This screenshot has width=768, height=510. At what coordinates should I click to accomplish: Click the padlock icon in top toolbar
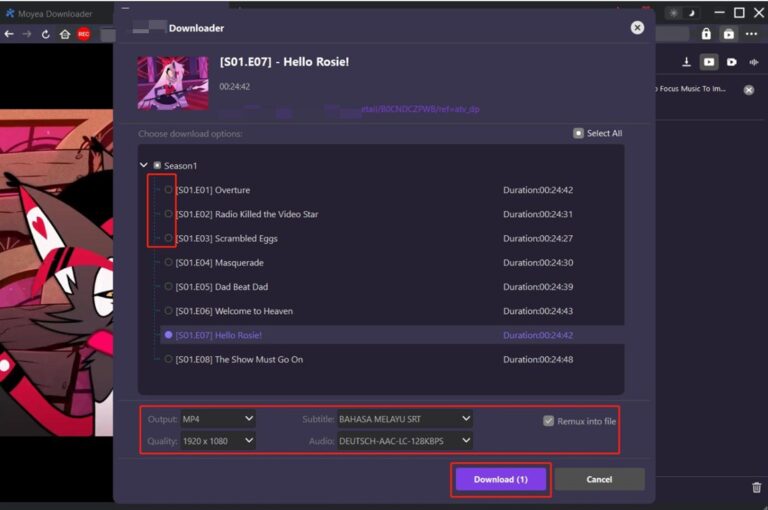706,34
